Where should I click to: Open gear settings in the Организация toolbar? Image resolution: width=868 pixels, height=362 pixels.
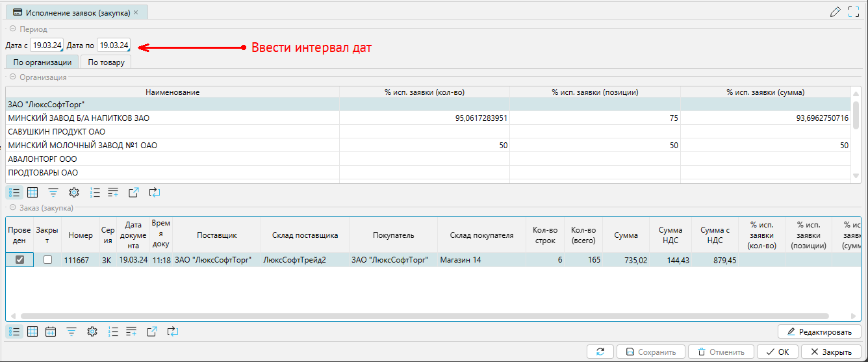coord(74,192)
